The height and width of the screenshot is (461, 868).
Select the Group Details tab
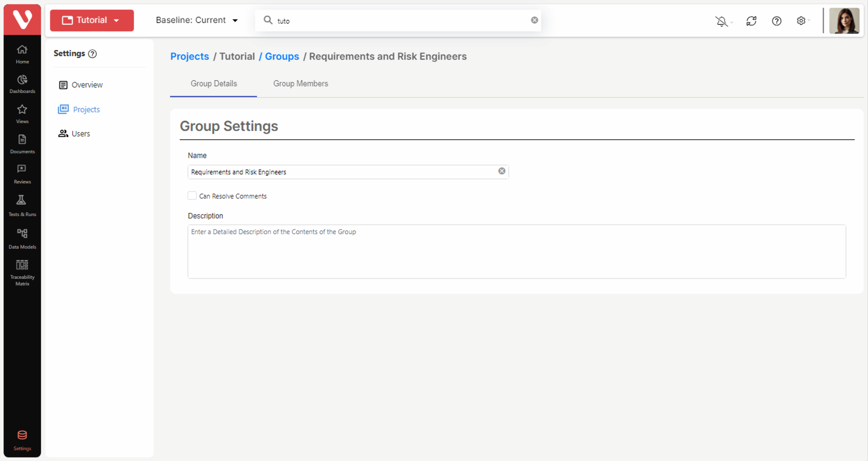(x=214, y=83)
